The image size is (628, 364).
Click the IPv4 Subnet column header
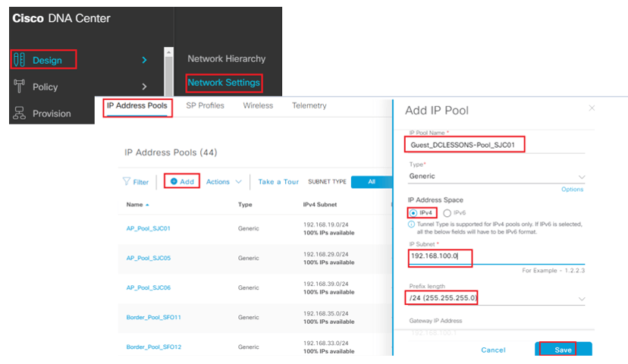click(319, 205)
